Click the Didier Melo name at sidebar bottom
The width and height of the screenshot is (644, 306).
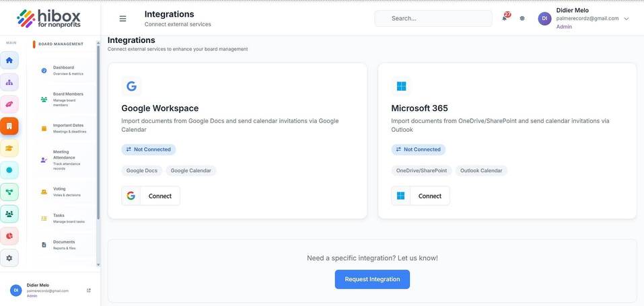(x=38, y=285)
